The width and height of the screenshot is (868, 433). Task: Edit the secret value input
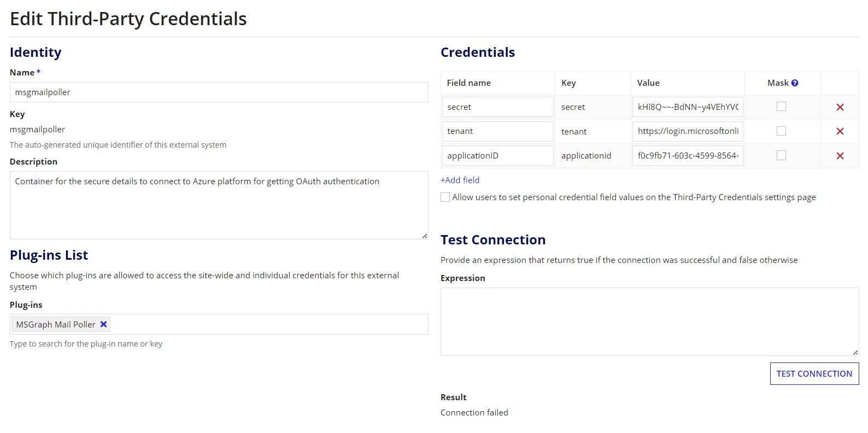688,107
